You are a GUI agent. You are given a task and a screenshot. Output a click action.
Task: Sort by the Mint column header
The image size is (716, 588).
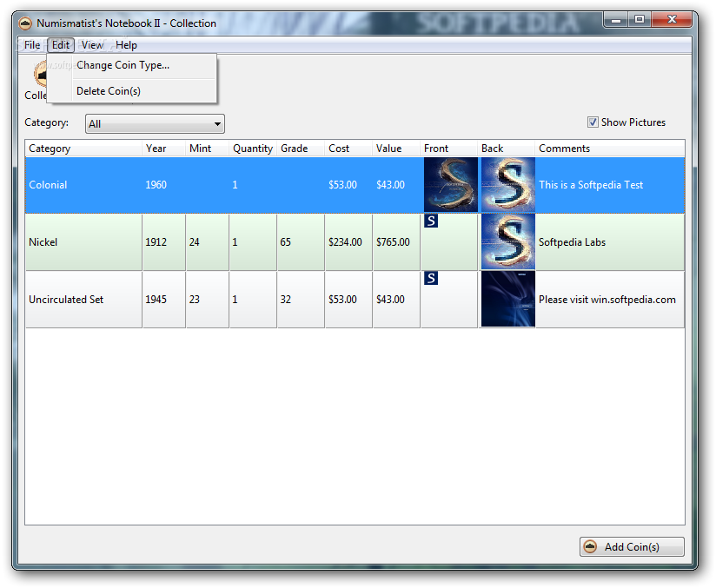tap(208, 149)
